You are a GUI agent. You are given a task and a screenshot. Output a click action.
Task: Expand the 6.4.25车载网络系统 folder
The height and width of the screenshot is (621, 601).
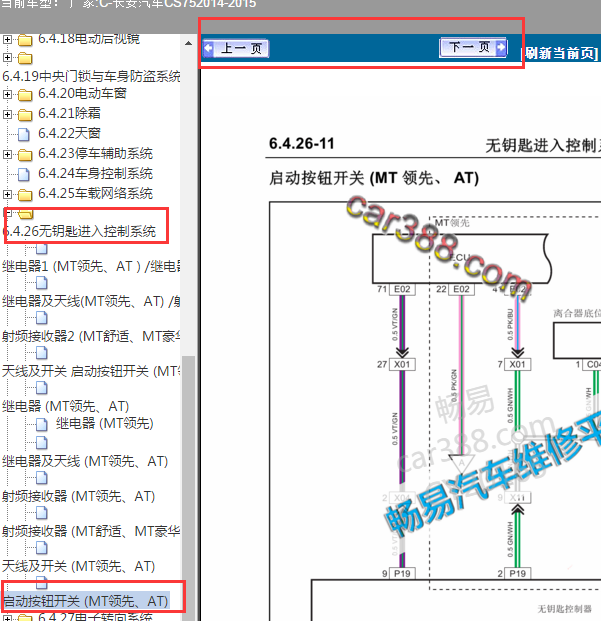coord(7,194)
